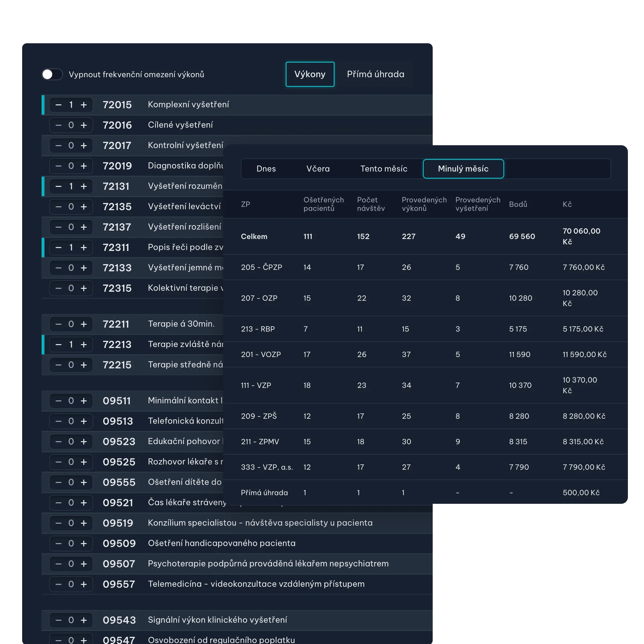Select the Tento měsíc tab
Screen dimensions: 644x644
click(x=384, y=169)
